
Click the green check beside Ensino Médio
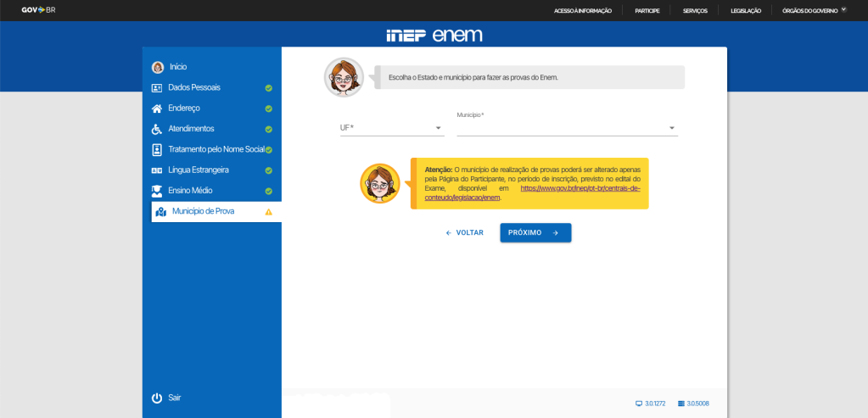268,192
